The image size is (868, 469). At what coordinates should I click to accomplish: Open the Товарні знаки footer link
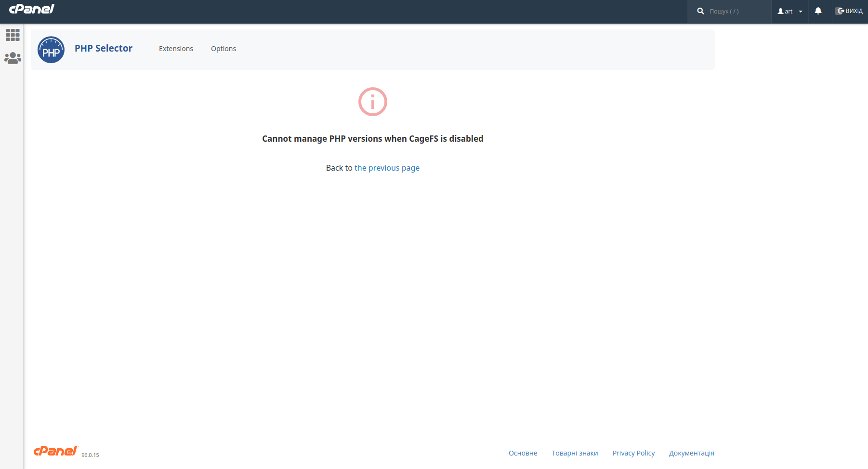(x=575, y=453)
